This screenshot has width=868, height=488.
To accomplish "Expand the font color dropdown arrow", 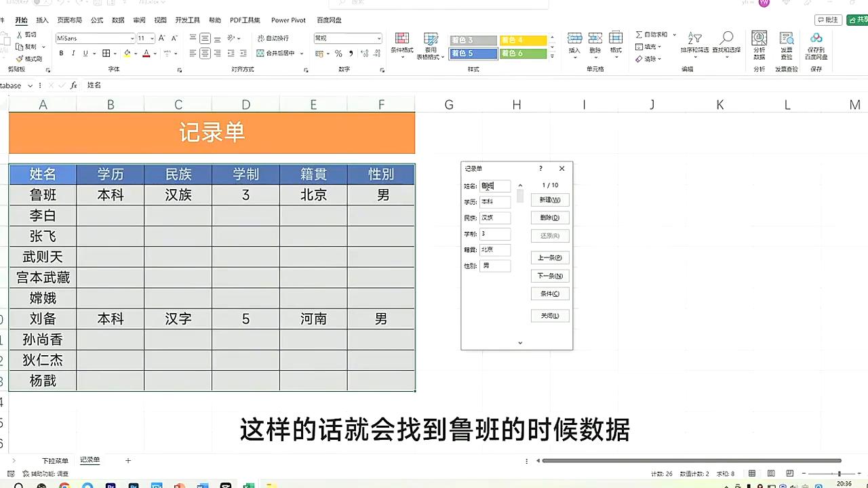I will pyautogui.click(x=154, y=54).
